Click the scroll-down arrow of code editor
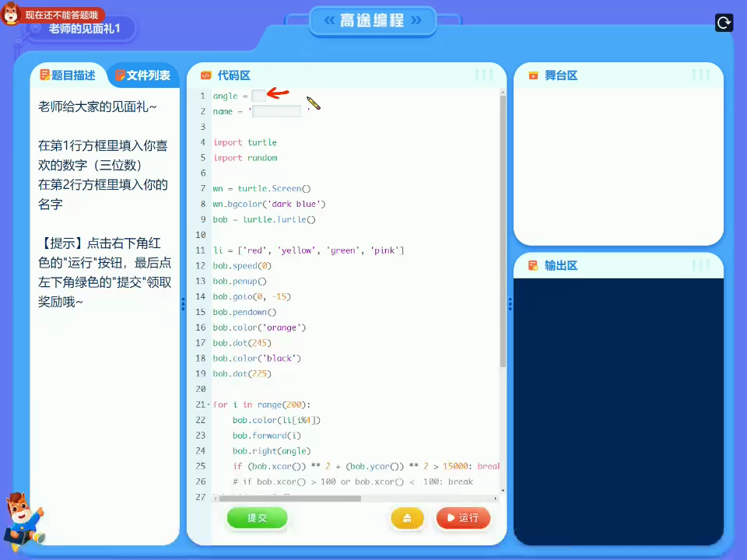The width and height of the screenshot is (747, 560). tap(503, 491)
